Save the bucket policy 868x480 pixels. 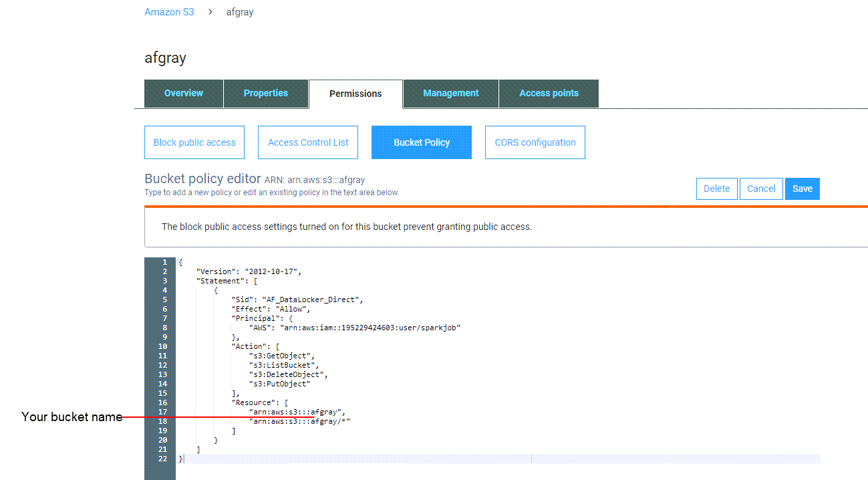pos(802,189)
